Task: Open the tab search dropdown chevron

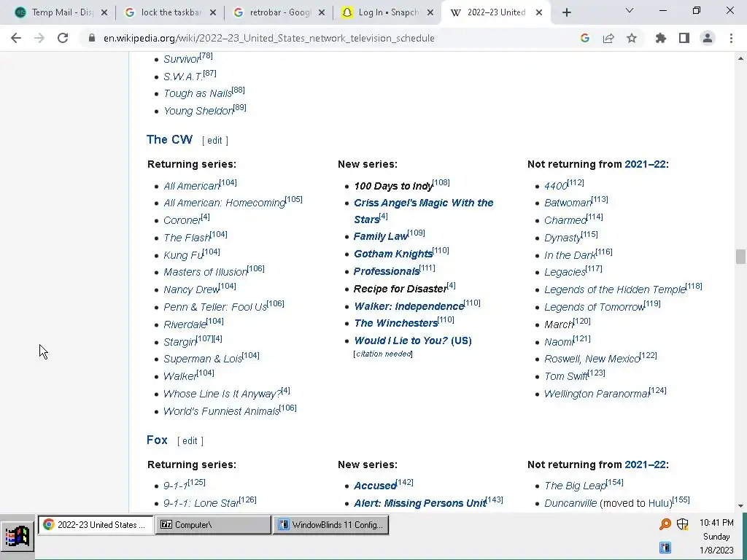Action: tap(630, 10)
